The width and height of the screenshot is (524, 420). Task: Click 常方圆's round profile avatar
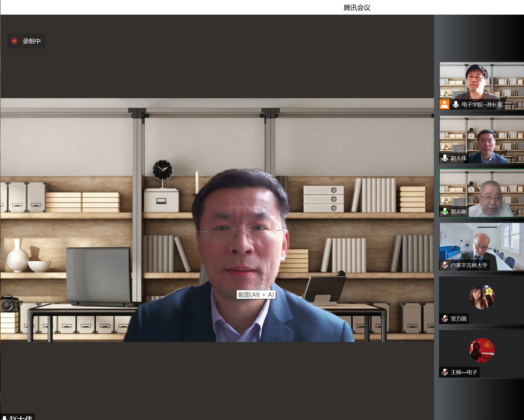coord(482,297)
